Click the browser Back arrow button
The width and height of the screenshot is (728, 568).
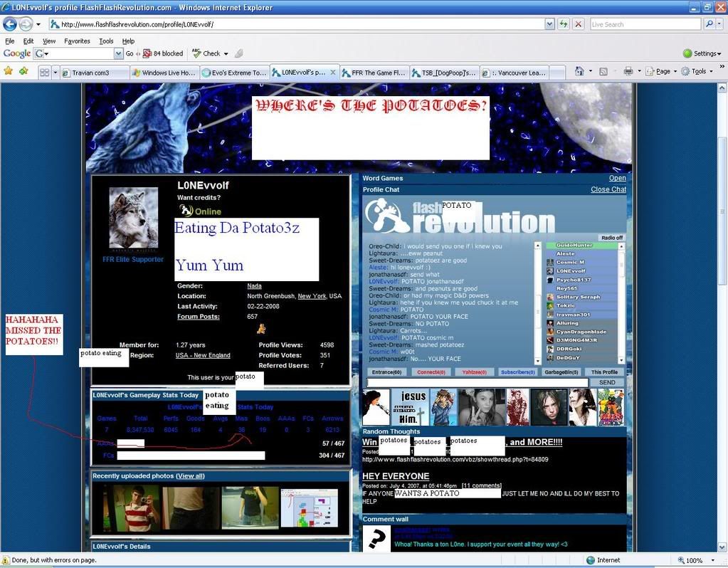coord(11,24)
